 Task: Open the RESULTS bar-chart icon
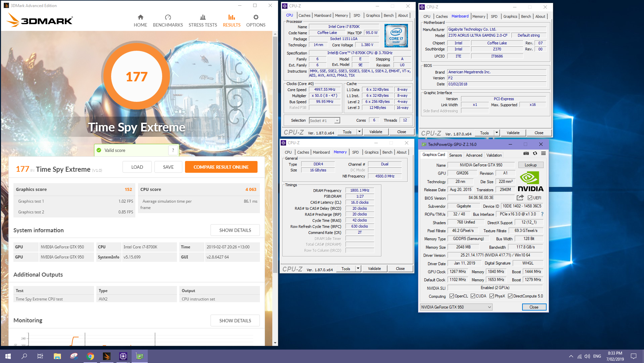coord(232,17)
